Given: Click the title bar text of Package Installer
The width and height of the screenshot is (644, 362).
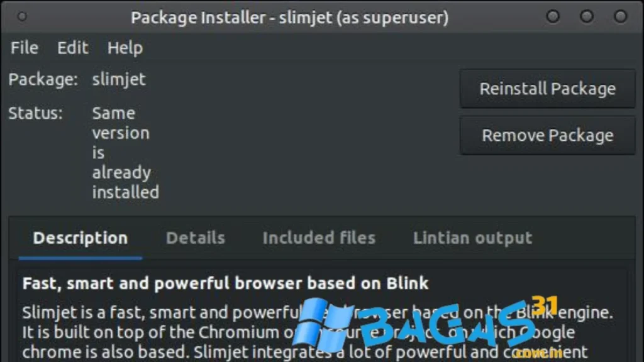Looking at the screenshot, I should click(289, 18).
